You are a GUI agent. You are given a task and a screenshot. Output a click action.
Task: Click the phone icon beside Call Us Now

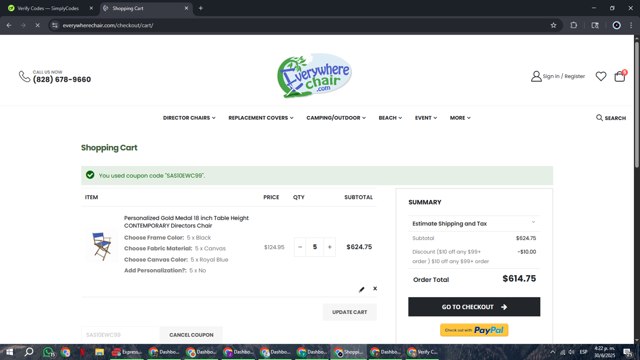[24, 76]
